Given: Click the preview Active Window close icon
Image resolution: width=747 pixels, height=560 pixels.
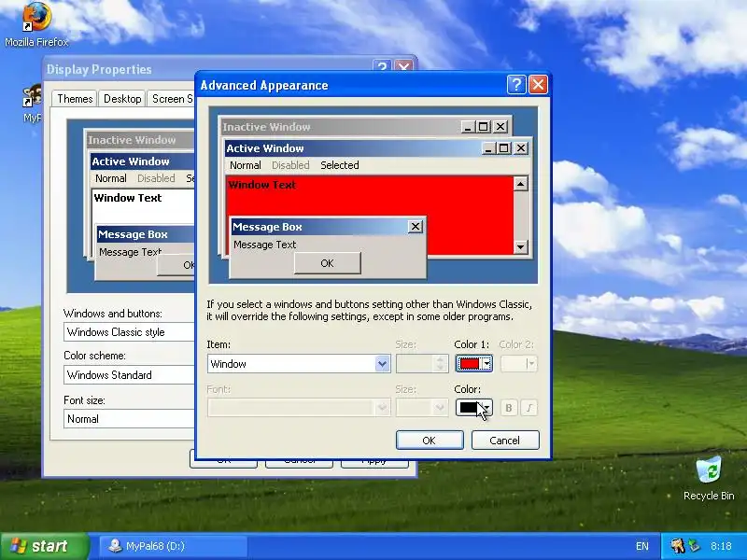Looking at the screenshot, I should 521,148.
